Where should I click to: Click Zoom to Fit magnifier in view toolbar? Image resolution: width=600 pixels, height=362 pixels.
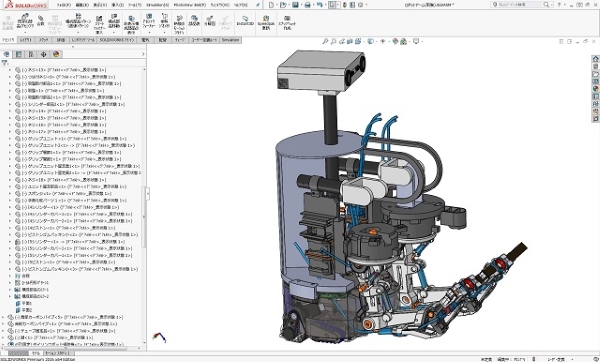click(325, 41)
